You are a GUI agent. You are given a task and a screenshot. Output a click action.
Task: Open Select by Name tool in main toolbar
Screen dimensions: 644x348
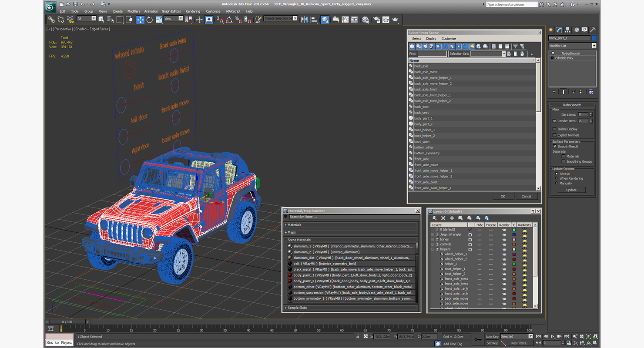click(x=111, y=20)
